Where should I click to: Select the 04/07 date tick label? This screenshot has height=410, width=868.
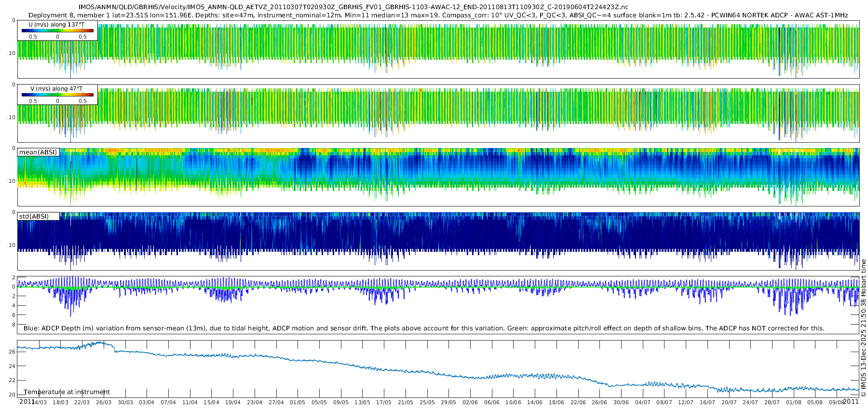(643, 402)
